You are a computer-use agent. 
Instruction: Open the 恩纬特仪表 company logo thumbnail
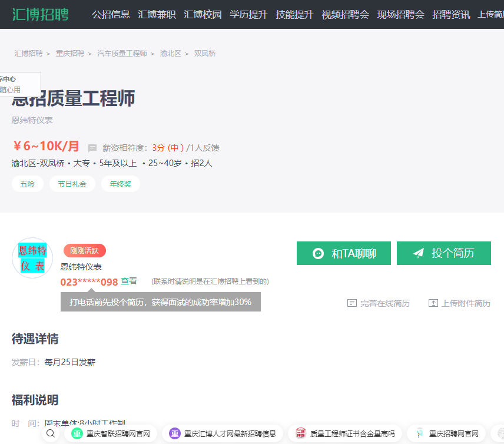[32, 258]
